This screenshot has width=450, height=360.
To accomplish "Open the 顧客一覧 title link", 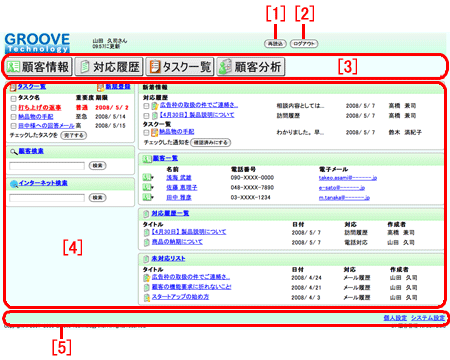I will (165, 158).
